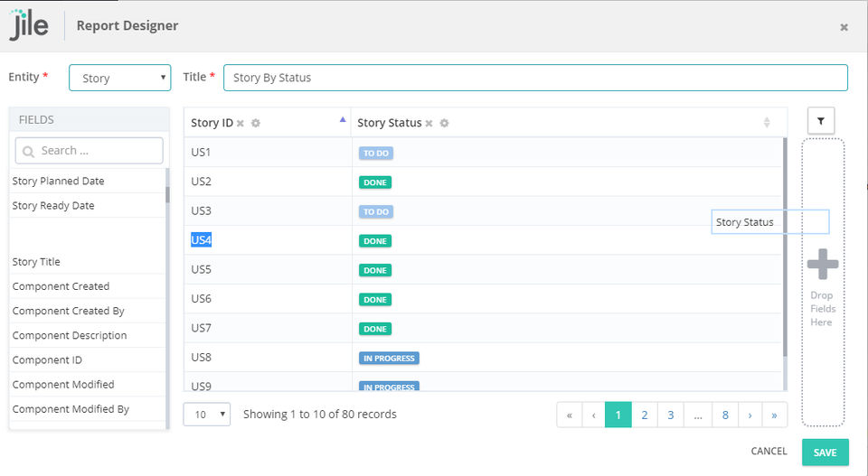This screenshot has width=868, height=476.
Task: Jump to the last page
Action: point(775,415)
